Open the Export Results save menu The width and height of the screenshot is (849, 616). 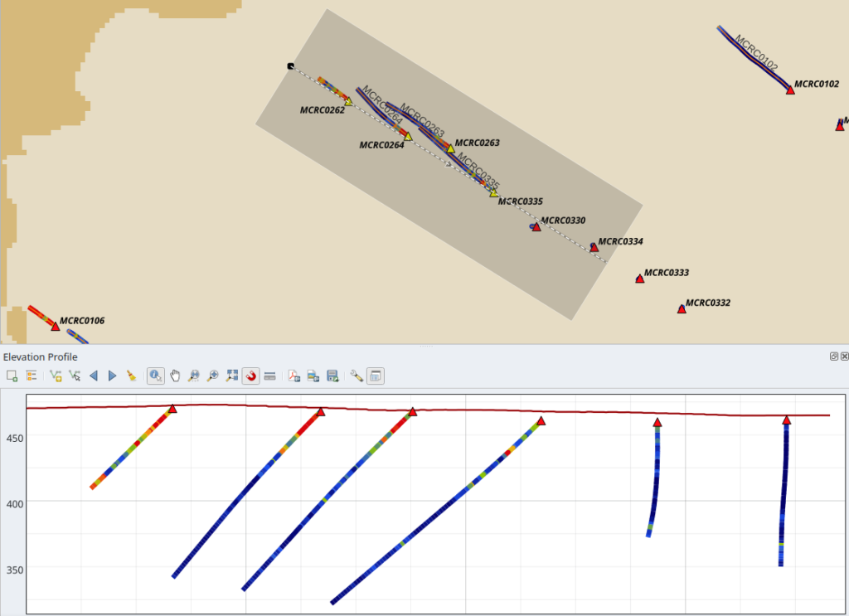pos(332,376)
